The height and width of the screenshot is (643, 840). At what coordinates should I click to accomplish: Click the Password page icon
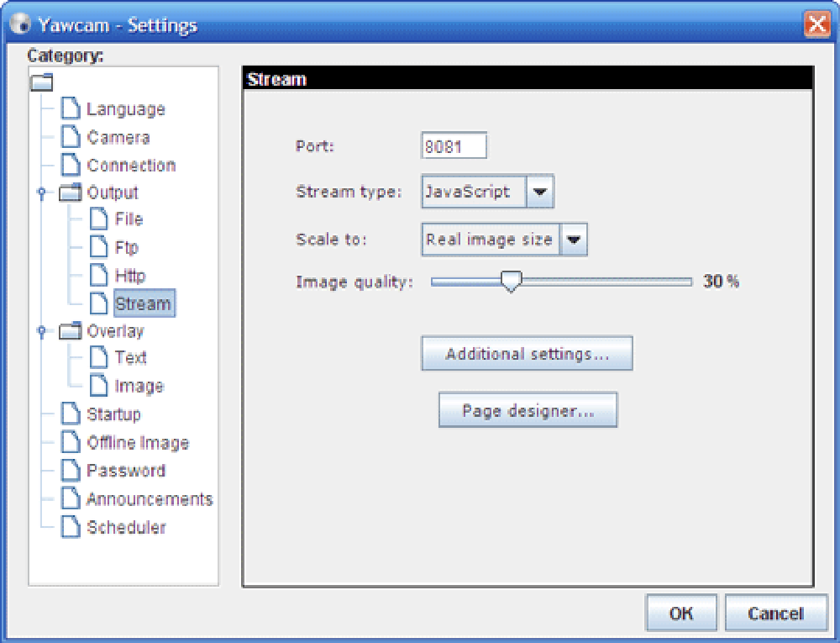tap(71, 471)
